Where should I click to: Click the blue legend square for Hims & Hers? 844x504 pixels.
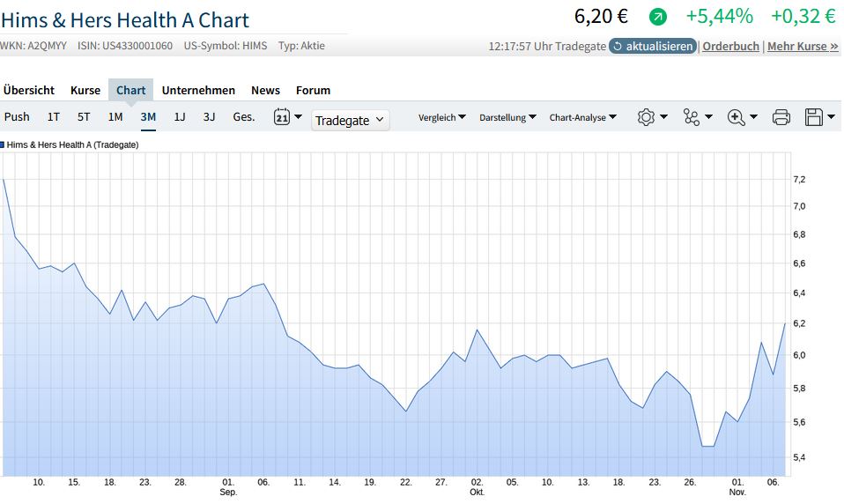tap(2, 145)
